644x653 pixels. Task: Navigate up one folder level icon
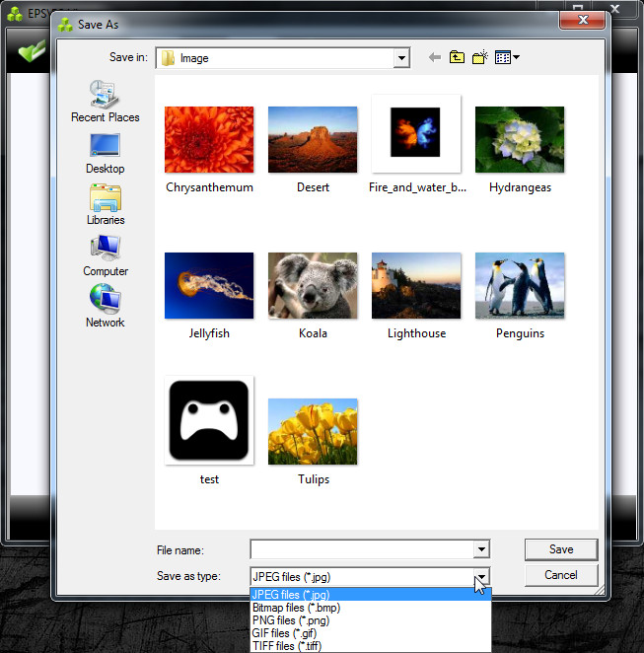coord(457,57)
